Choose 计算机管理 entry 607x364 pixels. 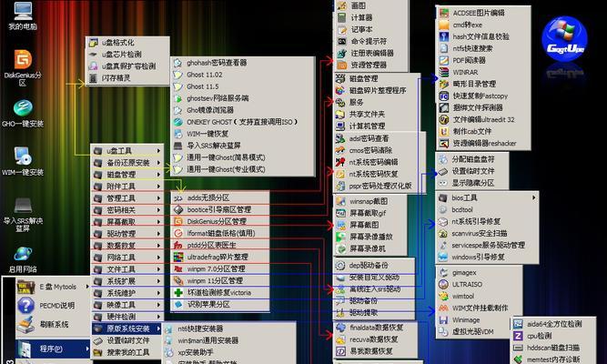tap(376, 126)
